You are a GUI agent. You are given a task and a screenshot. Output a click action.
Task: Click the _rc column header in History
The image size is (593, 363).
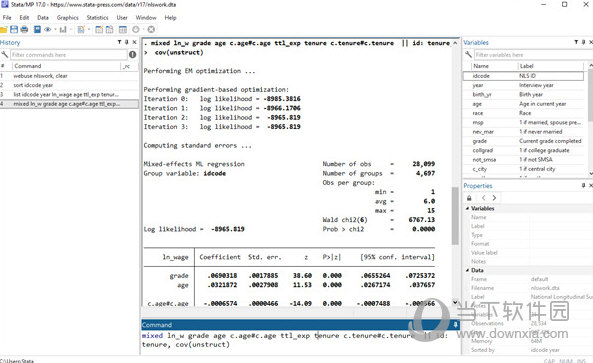(x=129, y=66)
